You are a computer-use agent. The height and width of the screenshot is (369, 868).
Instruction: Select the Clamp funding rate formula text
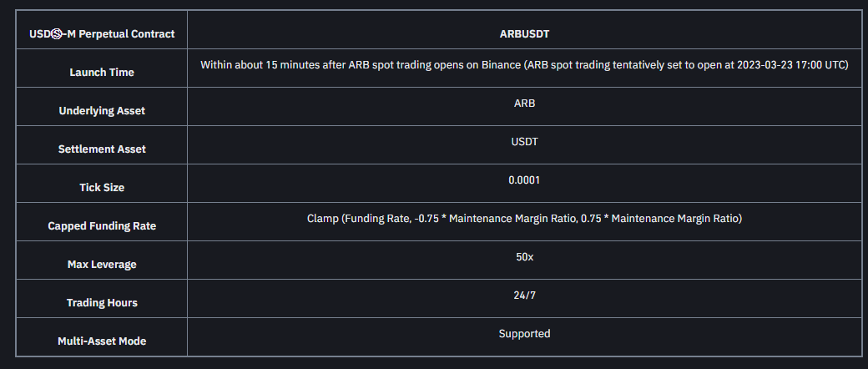(524, 219)
